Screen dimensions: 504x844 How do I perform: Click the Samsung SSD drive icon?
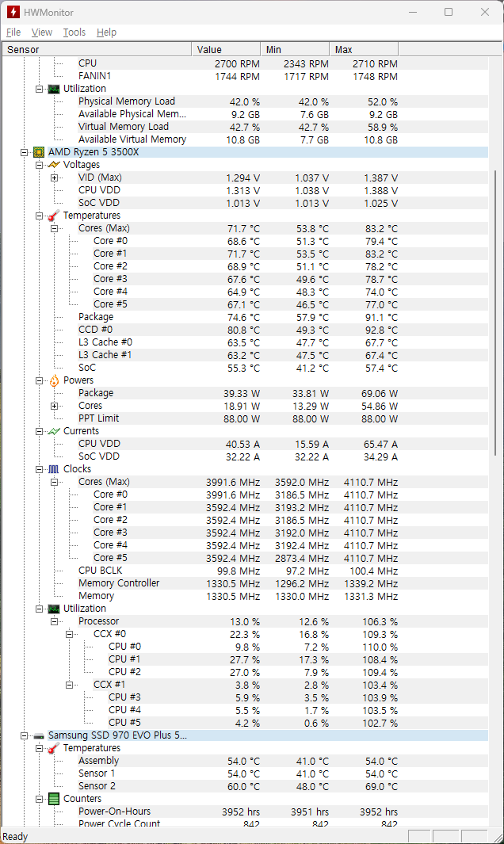pos(39,735)
